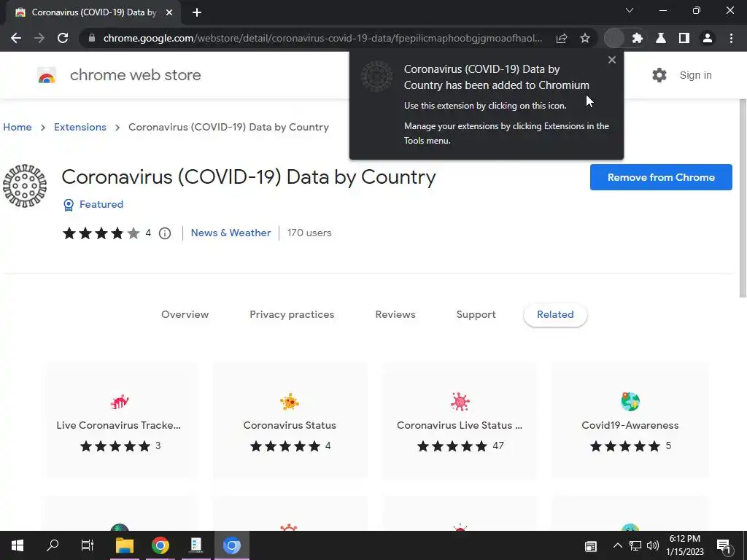Image resolution: width=747 pixels, height=560 pixels.
Task: Click the Featured badge
Action: point(93,204)
